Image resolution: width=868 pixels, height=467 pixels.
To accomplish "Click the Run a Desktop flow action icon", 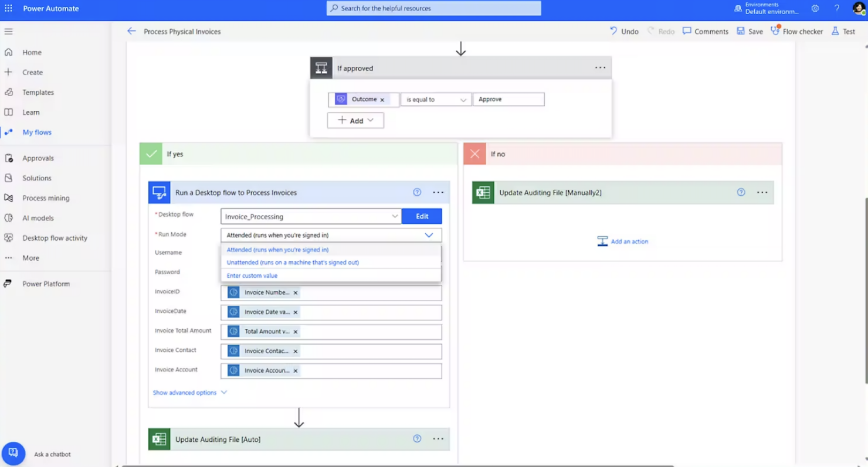I will pos(160,192).
